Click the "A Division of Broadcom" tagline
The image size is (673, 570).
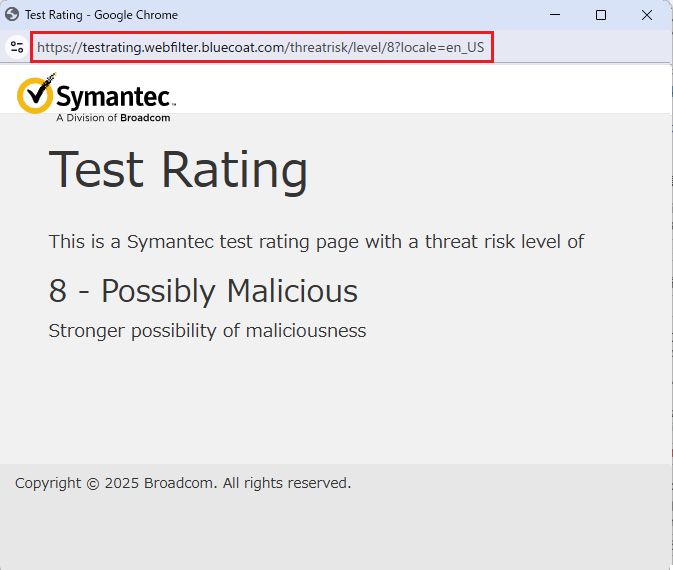(113, 118)
